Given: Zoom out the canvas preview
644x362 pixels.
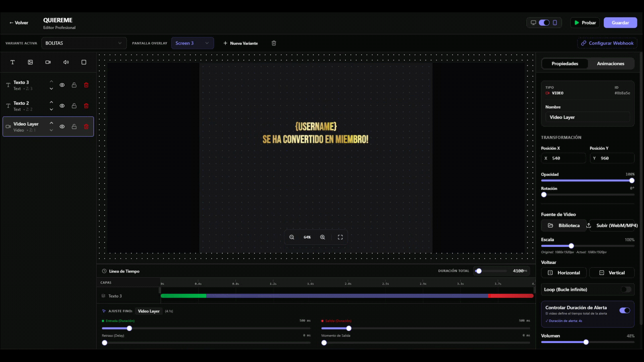Looking at the screenshot, I should pos(292,237).
